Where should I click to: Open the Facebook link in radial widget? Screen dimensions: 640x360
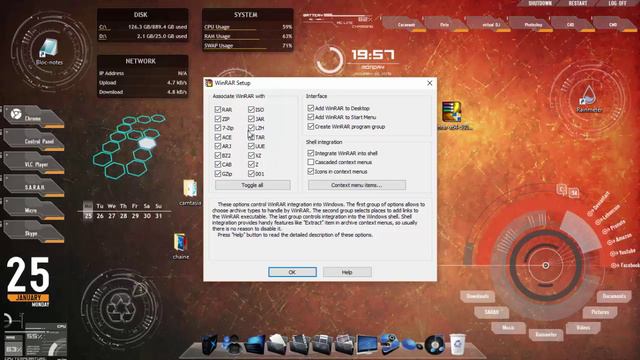[626, 265]
